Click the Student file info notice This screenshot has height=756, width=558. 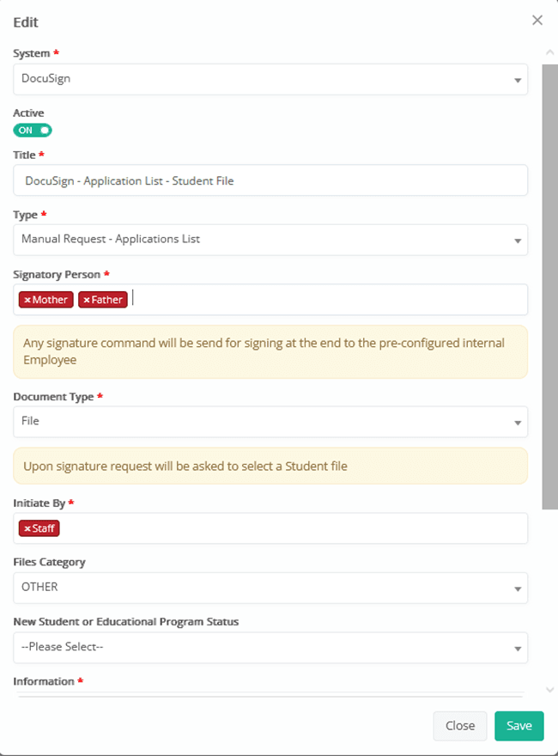(270, 466)
